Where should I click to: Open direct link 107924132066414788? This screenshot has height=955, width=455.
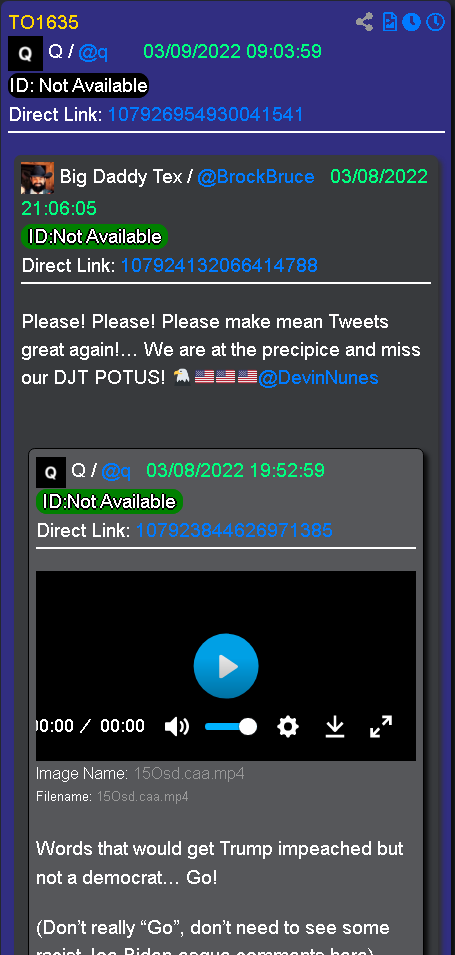(219, 265)
